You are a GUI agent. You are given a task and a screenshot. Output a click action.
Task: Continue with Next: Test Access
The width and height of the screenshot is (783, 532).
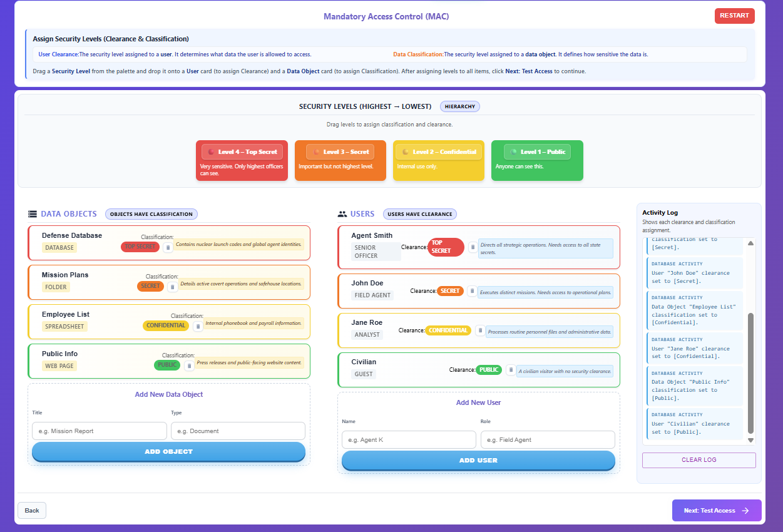click(716, 510)
